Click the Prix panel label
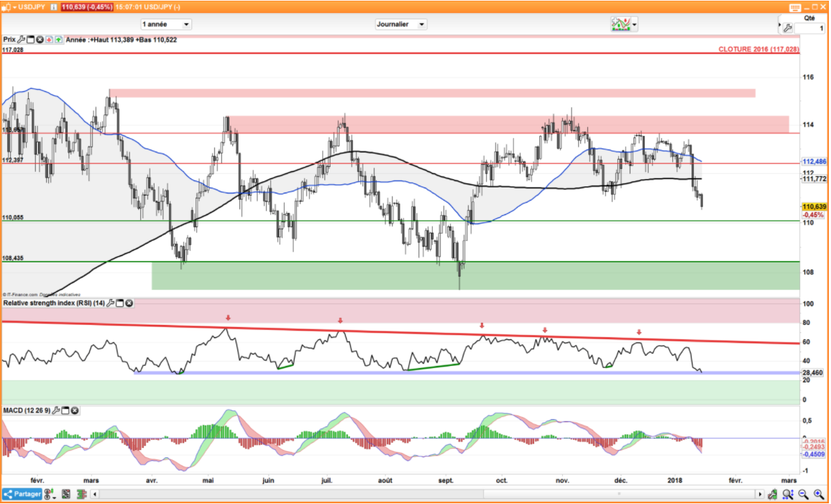The image size is (831, 504). (x=9, y=40)
